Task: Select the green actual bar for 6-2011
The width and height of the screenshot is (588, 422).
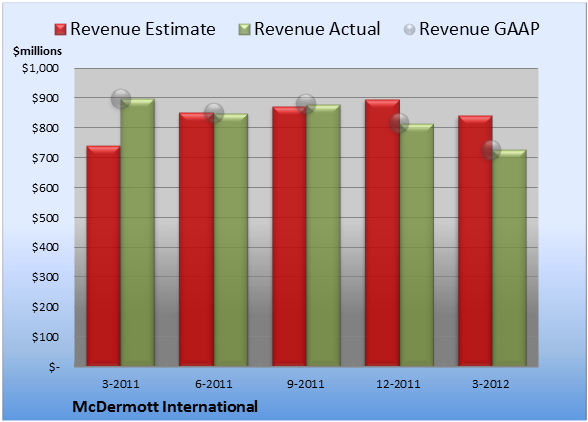Action: pyautogui.click(x=231, y=240)
